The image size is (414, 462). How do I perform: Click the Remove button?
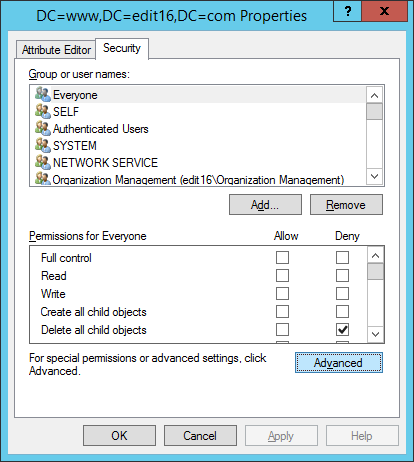[346, 205]
